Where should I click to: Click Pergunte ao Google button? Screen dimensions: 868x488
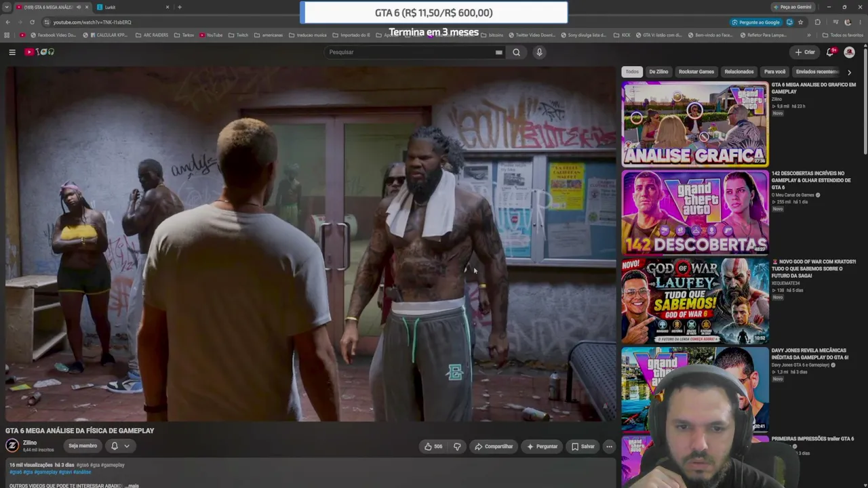755,22
